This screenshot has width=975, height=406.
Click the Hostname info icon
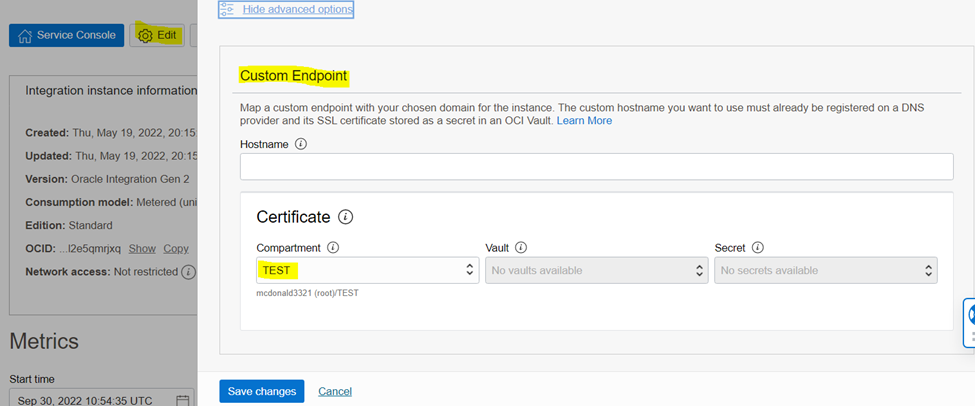click(301, 144)
